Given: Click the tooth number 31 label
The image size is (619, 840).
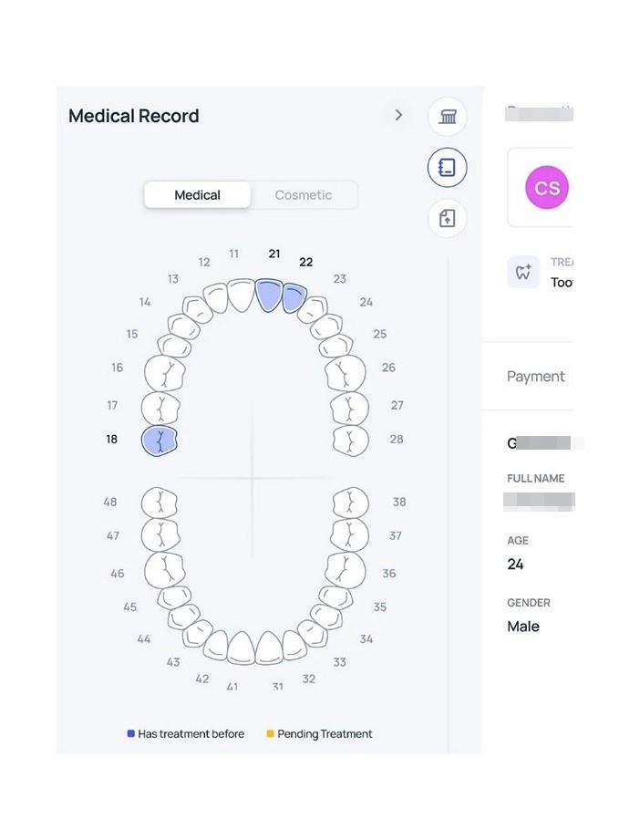Looking at the screenshot, I should point(277,686).
